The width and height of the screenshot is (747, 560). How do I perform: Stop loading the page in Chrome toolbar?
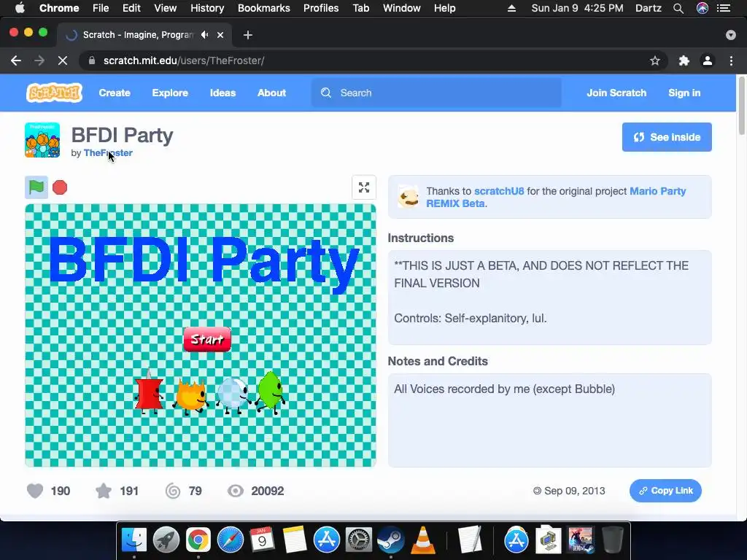tap(63, 61)
